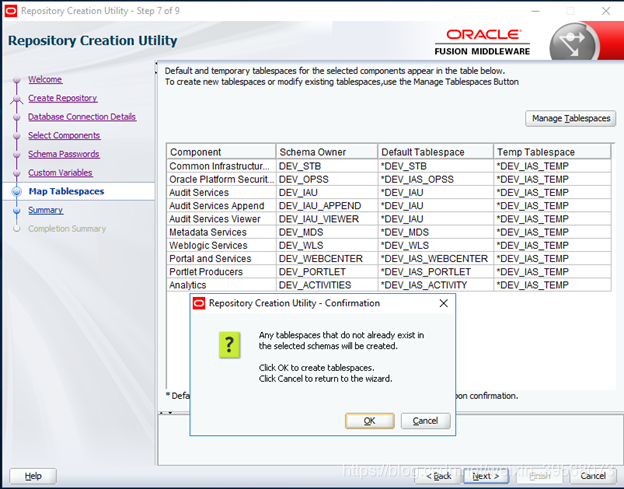
Task: Open *DEV_IAS_ACTIVITY default tablespace cell
Action: [435, 285]
